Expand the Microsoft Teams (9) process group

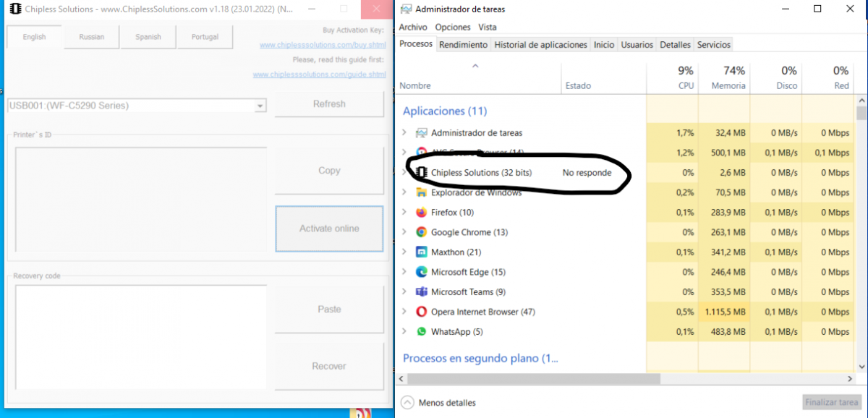pos(404,292)
